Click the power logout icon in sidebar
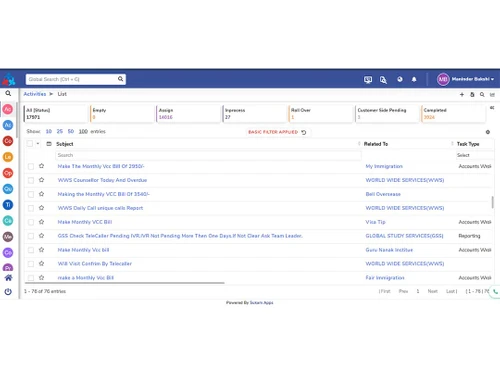The image size is (500, 375). 8,292
